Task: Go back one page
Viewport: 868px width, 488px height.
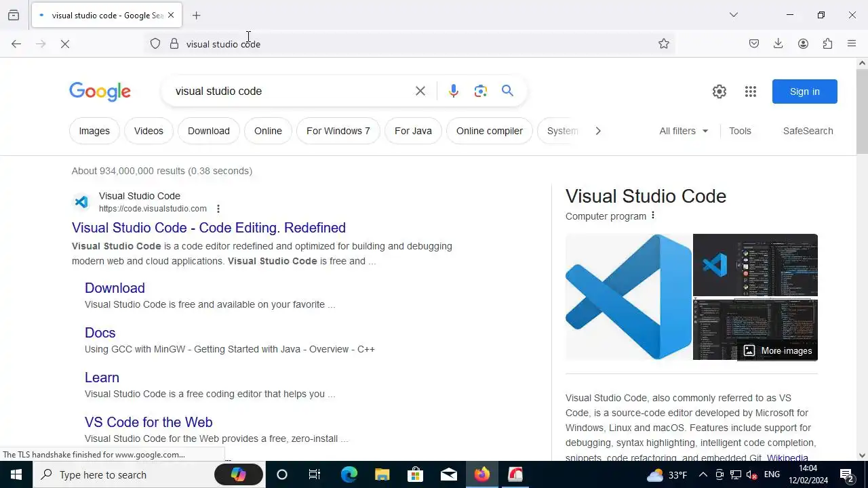Action: (16, 44)
